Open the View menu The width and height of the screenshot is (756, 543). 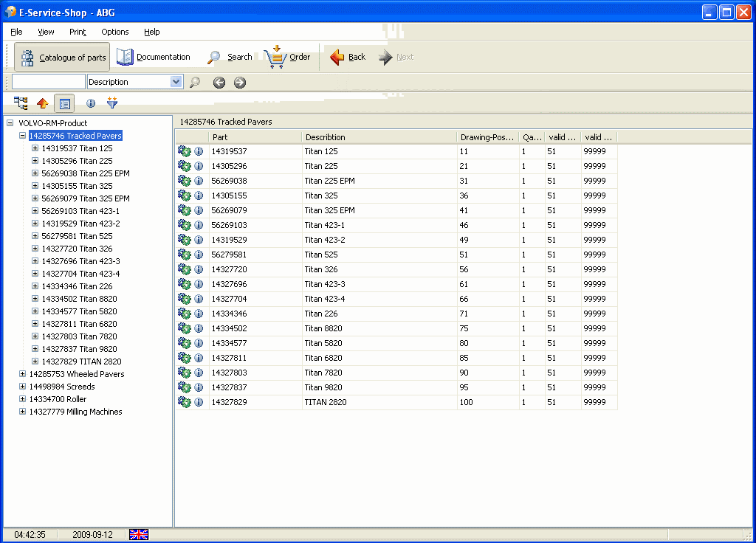pyautogui.click(x=46, y=32)
